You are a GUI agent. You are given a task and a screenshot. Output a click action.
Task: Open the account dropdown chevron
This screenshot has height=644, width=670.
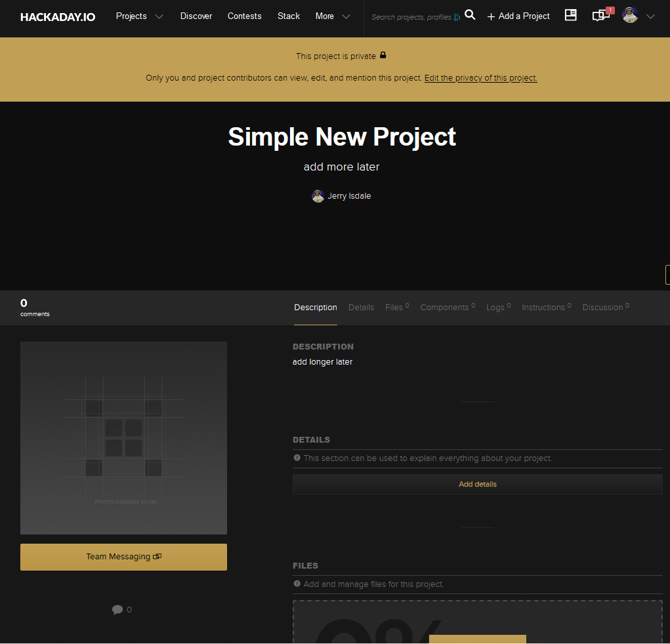[x=650, y=16]
